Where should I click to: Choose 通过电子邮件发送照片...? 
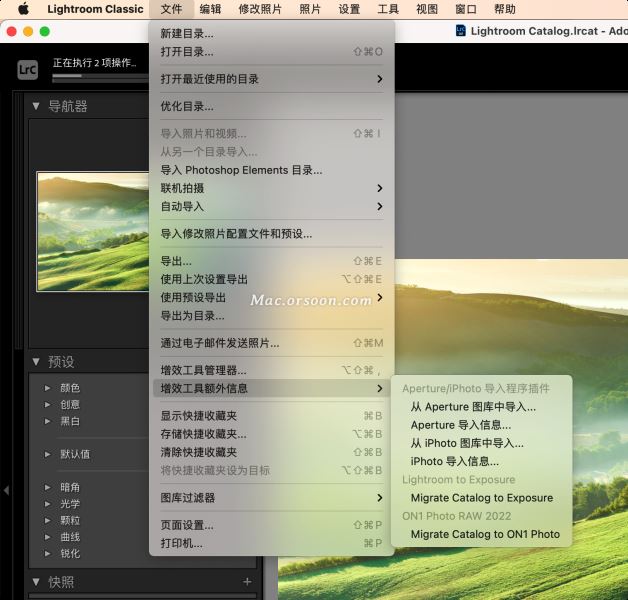pos(272,343)
